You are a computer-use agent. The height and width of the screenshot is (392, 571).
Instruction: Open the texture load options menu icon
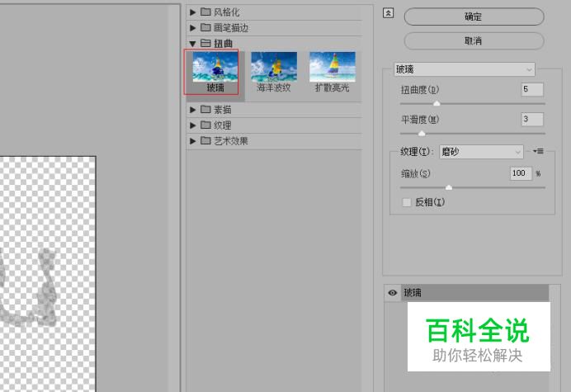pos(538,151)
